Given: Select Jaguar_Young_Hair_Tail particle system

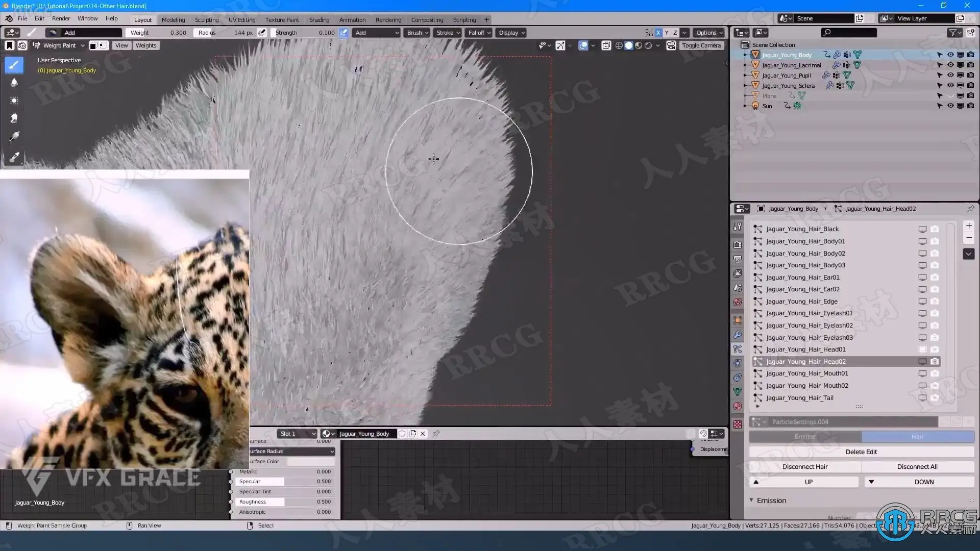Looking at the screenshot, I should pos(799,398).
